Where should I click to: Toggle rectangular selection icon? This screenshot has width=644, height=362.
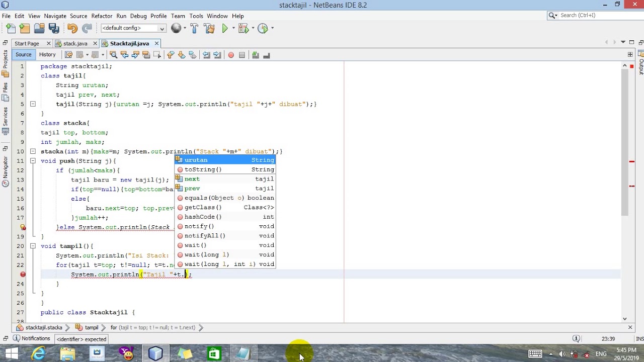157,55
